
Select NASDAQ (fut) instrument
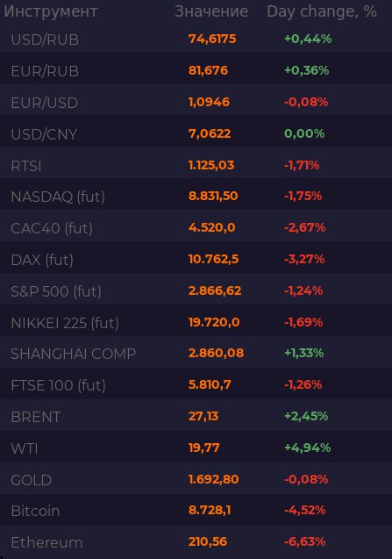click(58, 197)
